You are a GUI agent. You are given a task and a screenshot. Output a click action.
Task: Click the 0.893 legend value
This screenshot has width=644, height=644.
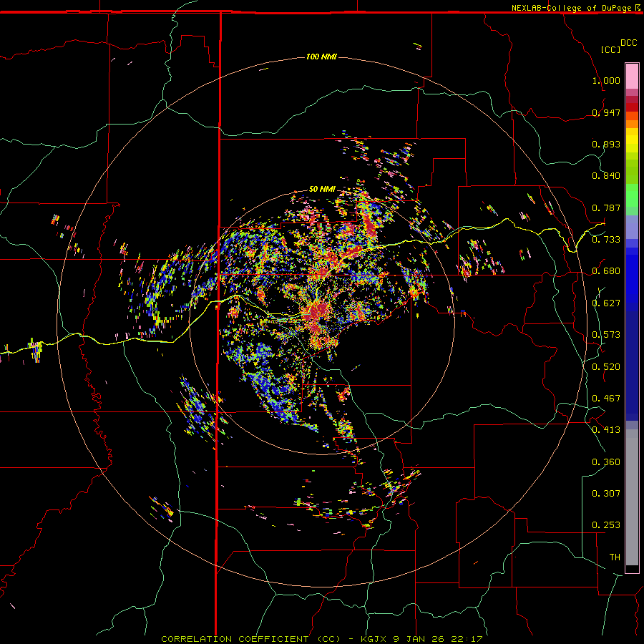(606, 144)
